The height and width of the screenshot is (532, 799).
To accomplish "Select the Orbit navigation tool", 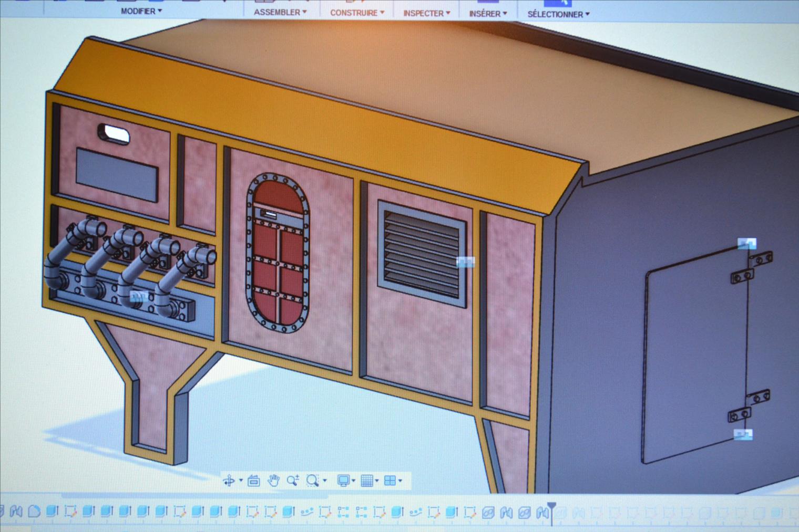I will click(229, 481).
